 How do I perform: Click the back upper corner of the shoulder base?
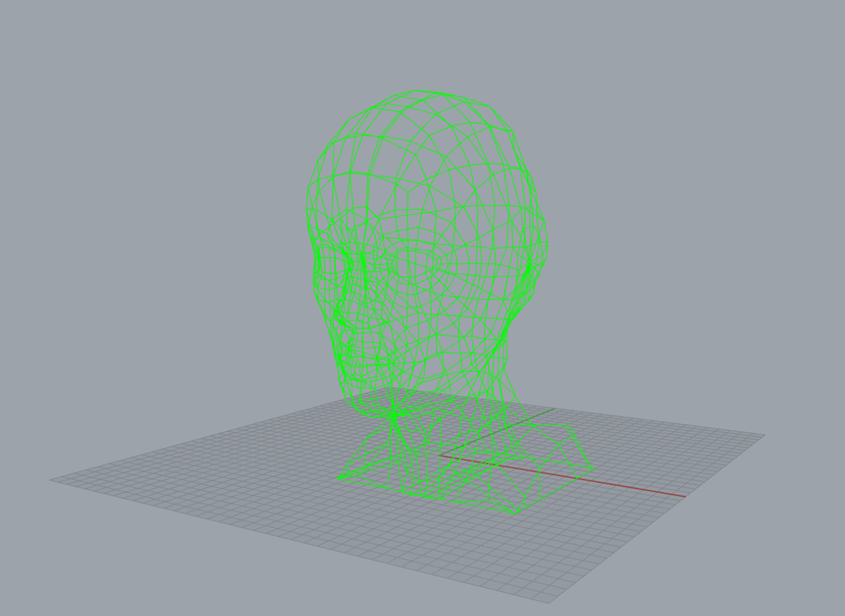click(x=566, y=425)
